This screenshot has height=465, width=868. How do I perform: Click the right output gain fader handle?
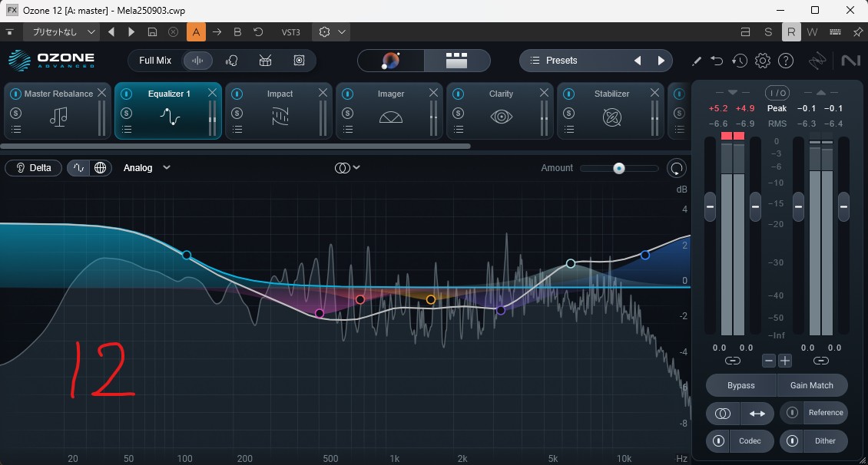click(x=843, y=206)
